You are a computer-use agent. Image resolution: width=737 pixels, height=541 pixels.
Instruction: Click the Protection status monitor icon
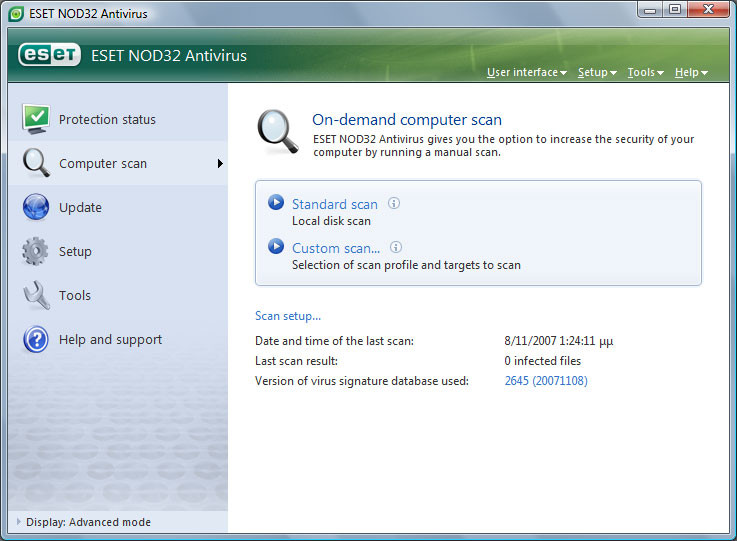pos(36,118)
